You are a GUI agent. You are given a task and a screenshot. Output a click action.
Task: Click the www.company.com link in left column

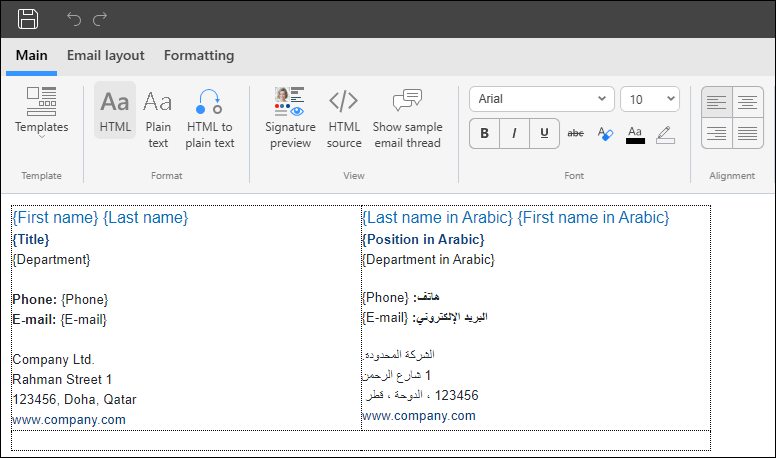[69, 420]
